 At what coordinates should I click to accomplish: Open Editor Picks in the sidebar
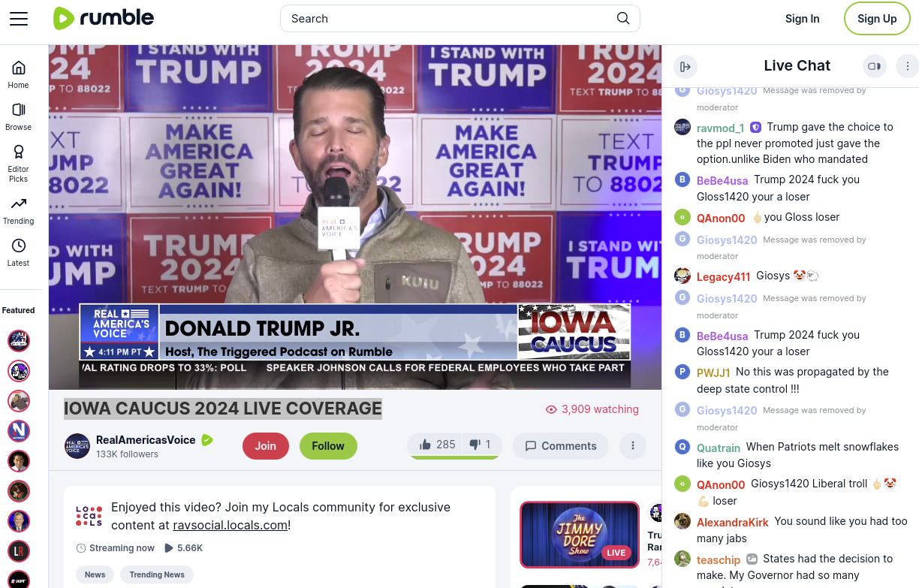19,163
